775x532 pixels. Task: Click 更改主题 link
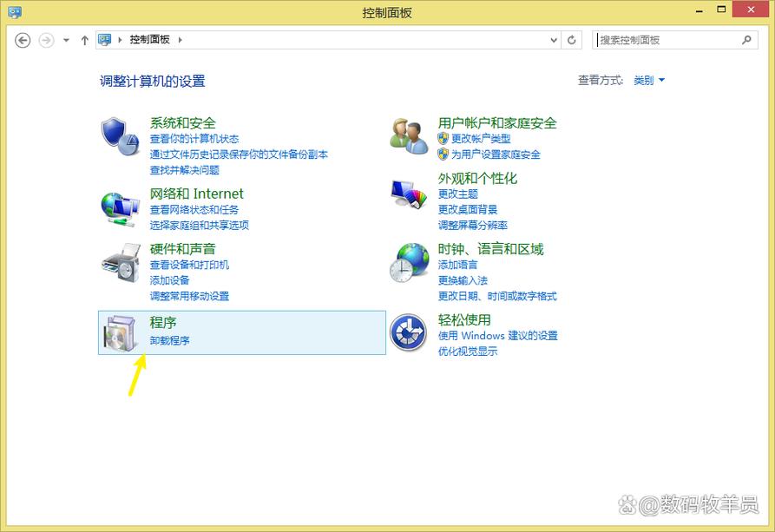(x=456, y=194)
